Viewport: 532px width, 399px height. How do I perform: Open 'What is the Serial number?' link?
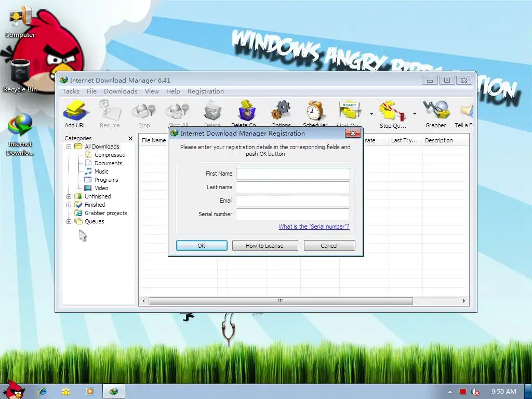click(314, 227)
